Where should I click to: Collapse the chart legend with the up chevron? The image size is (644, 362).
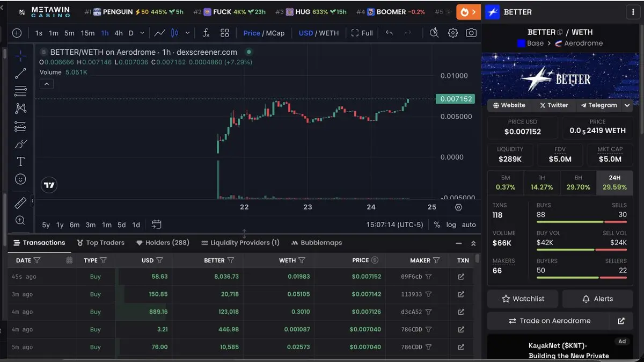click(46, 84)
